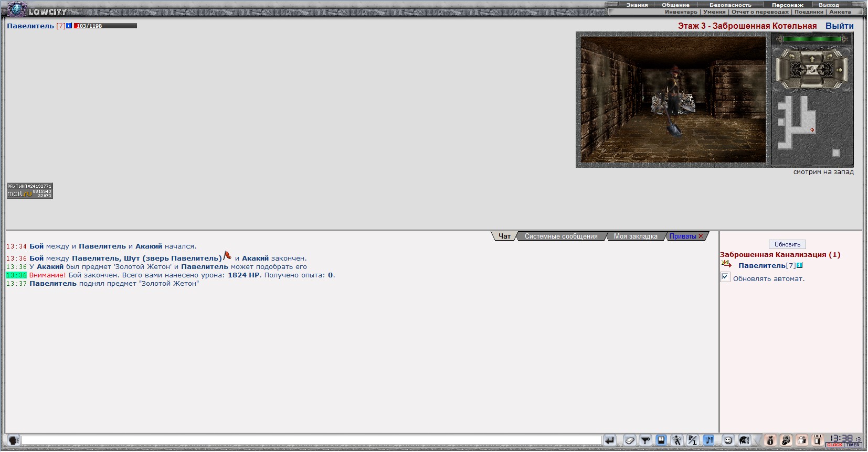
Task: Click the Заброшенная Канализация (1) location header
Action: (x=780, y=255)
